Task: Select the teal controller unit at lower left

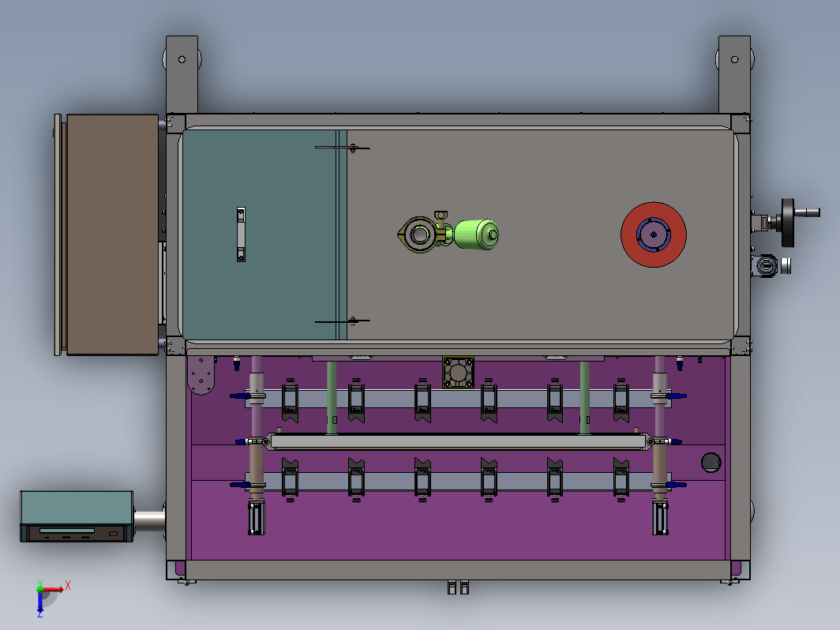Action: (77, 516)
